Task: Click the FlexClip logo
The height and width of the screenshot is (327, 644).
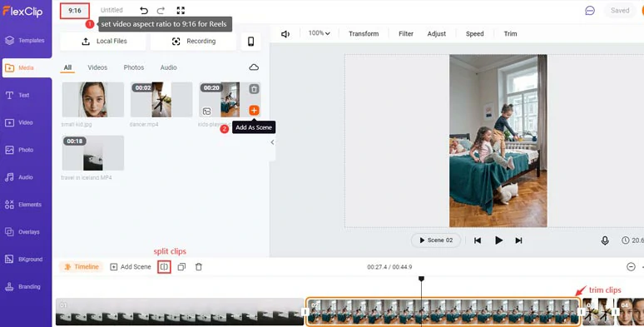Action: click(22, 11)
